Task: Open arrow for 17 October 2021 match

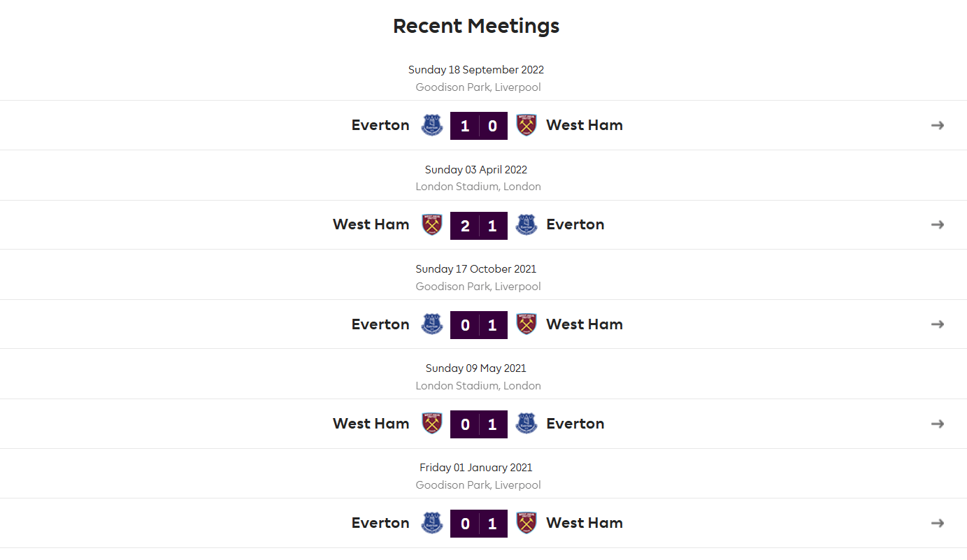Action: coord(938,324)
